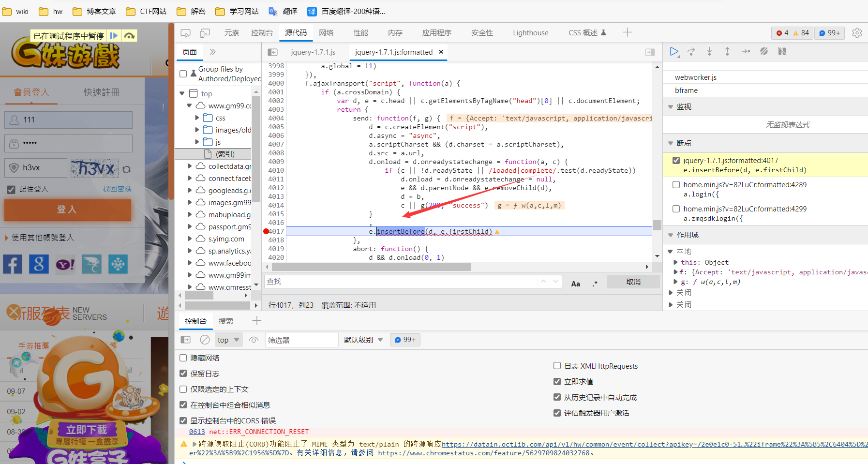868x464 pixels.
Task: Deactivate all breakpoints icon
Action: (x=764, y=51)
